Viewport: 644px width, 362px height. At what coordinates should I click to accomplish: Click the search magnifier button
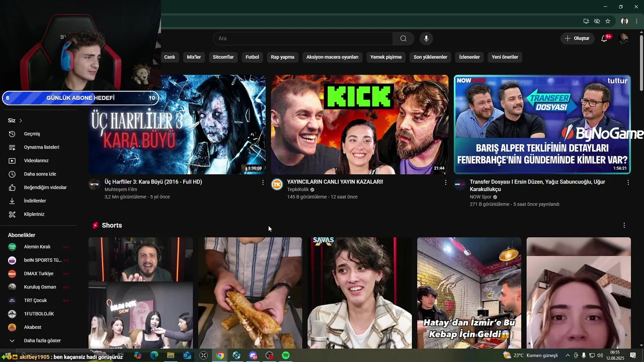pos(403,39)
